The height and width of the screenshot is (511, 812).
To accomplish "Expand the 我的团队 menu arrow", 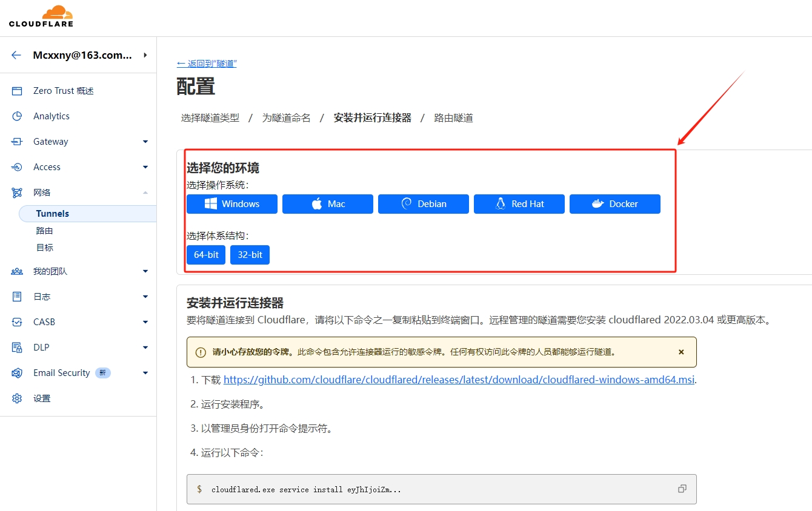I will coord(145,271).
